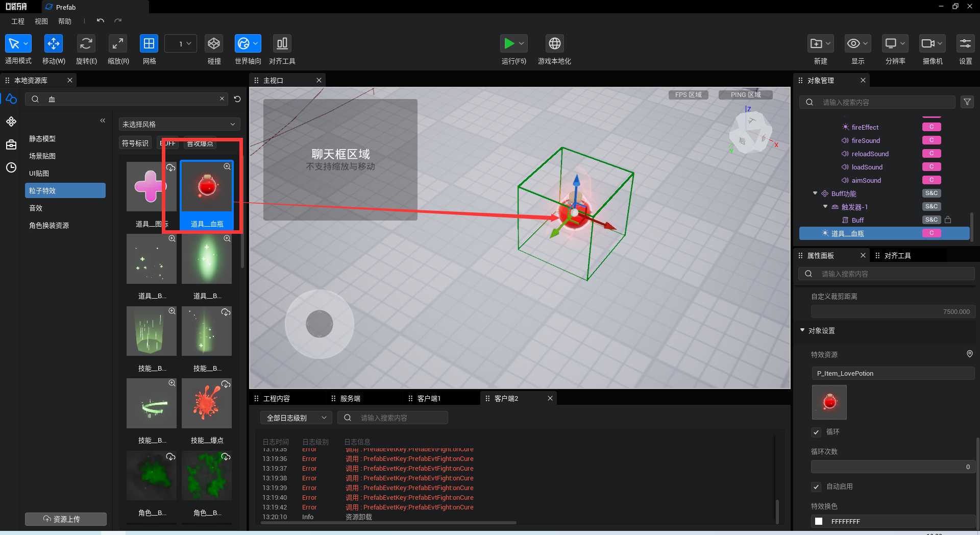Image resolution: width=980 pixels, height=535 pixels.
Task: Switch to the 客户端1 log tab
Action: tap(429, 399)
